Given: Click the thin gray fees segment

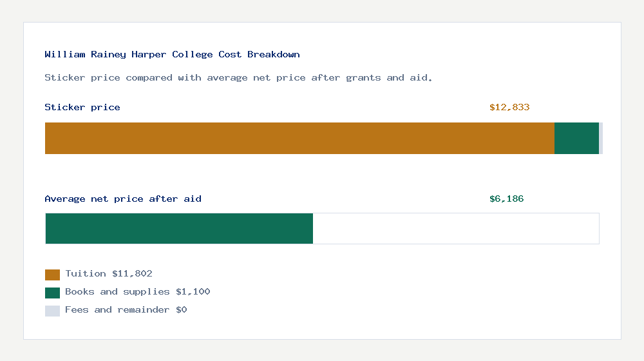Looking at the screenshot, I should [601, 138].
